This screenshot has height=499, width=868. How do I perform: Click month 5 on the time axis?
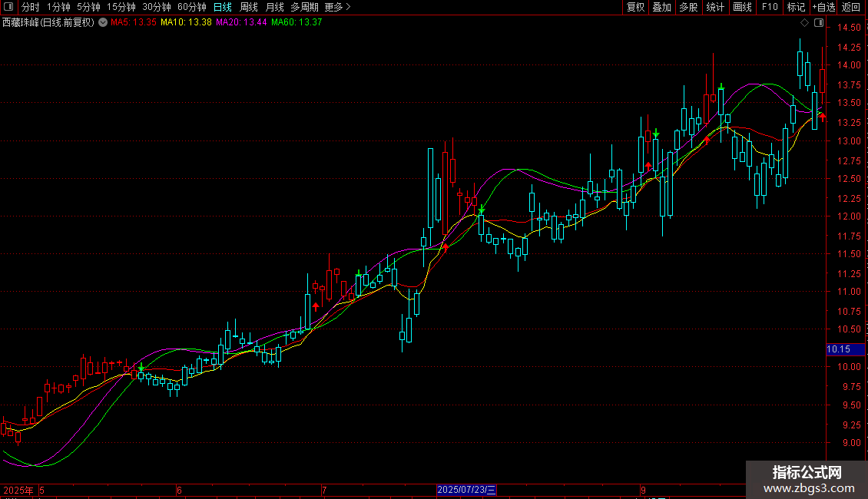[42, 490]
